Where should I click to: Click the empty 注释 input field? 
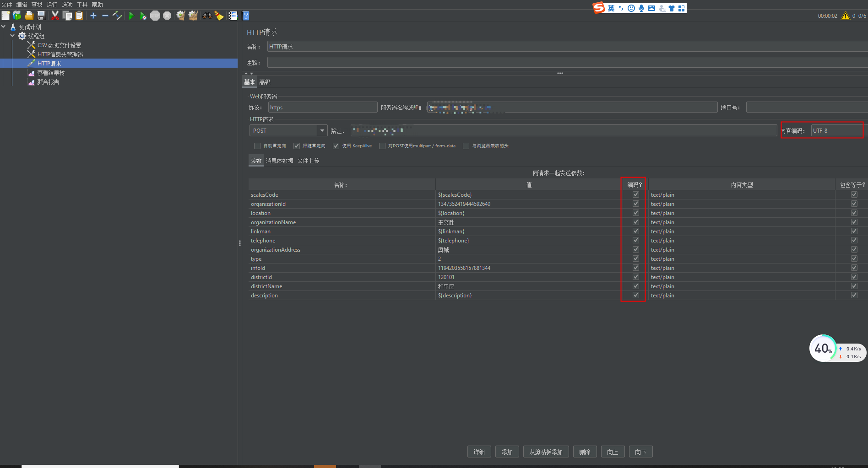tap(567, 62)
